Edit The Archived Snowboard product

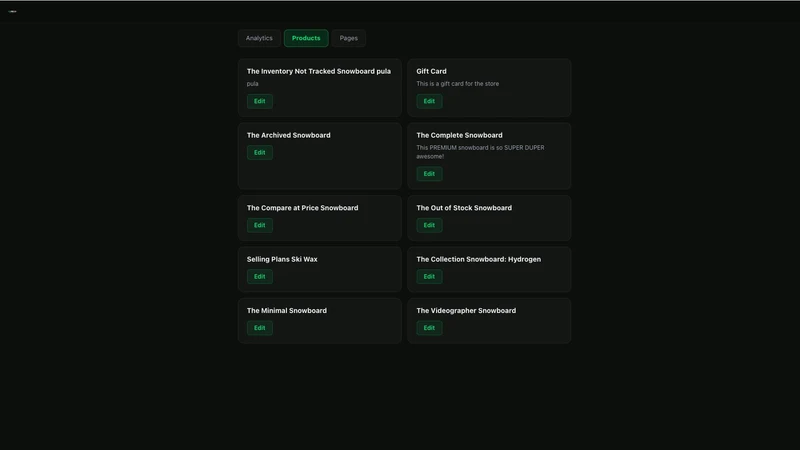pos(260,153)
